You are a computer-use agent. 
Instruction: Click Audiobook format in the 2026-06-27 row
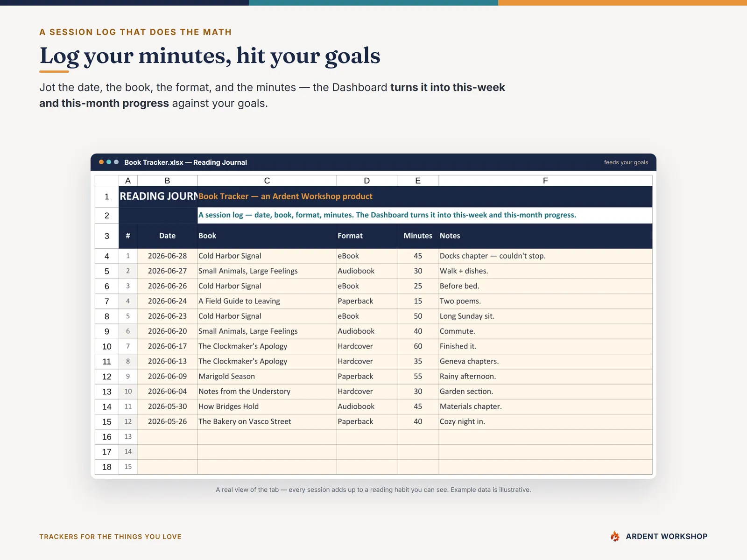tap(366, 271)
